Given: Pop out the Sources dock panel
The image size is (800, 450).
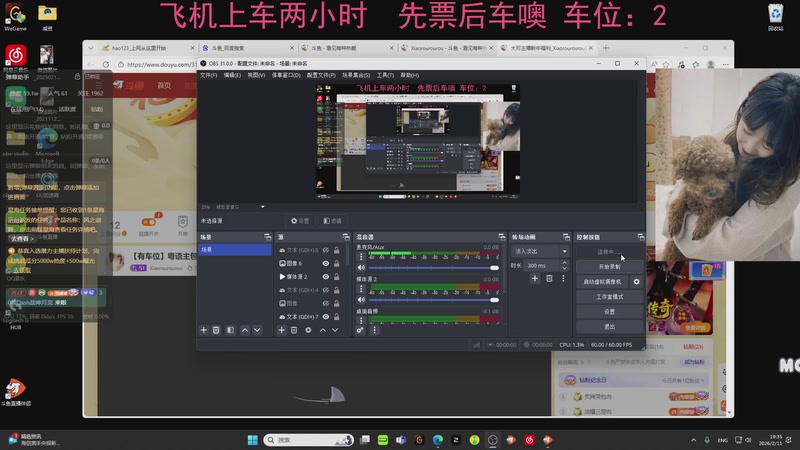Looking at the screenshot, I should point(346,237).
